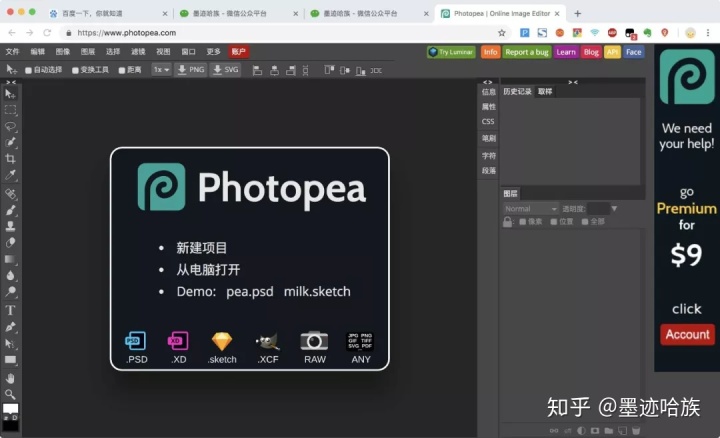This screenshot has height=438, width=720.
Task: Toggle the 位置 lock checkbox
Action: pyautogui.click(x=554, y=222)
